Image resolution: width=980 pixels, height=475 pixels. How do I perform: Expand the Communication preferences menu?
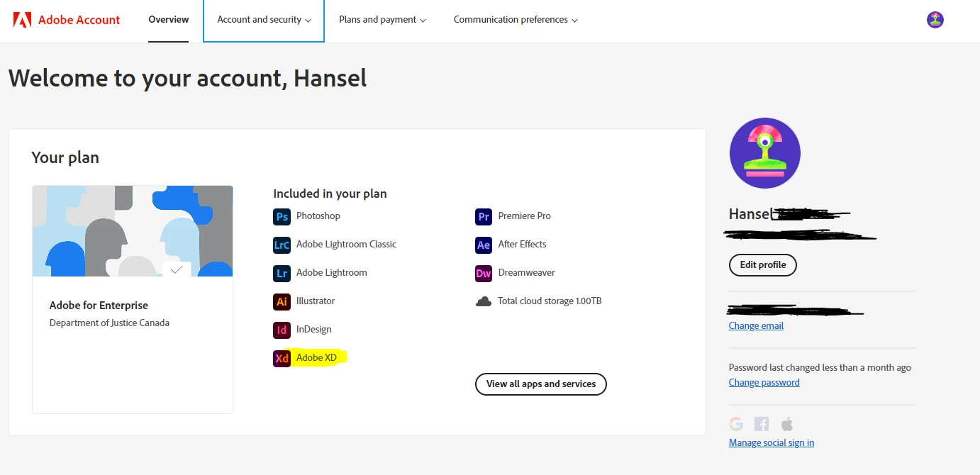pos(516,20)
